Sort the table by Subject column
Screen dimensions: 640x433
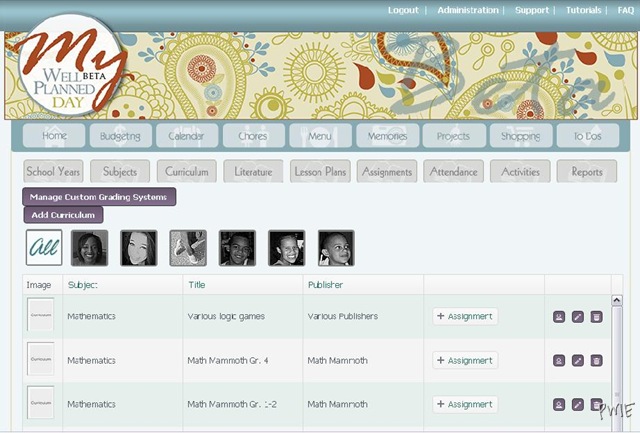coord(83,285)
